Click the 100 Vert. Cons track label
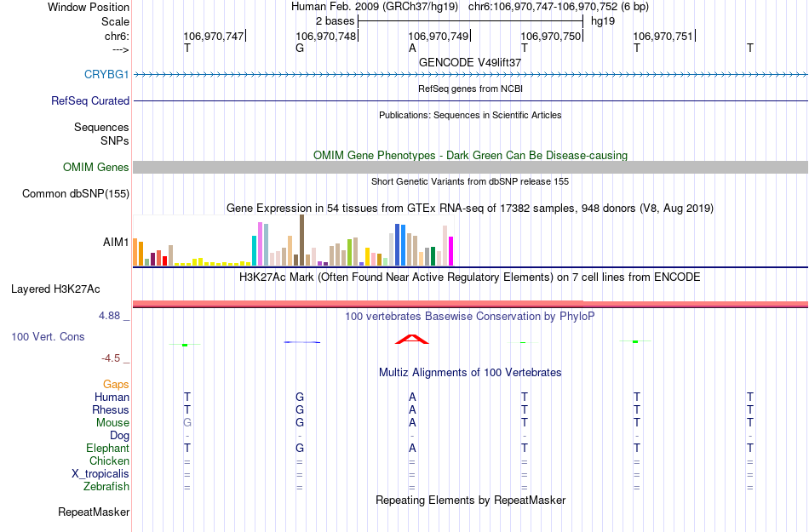 (x=48, y=336)
